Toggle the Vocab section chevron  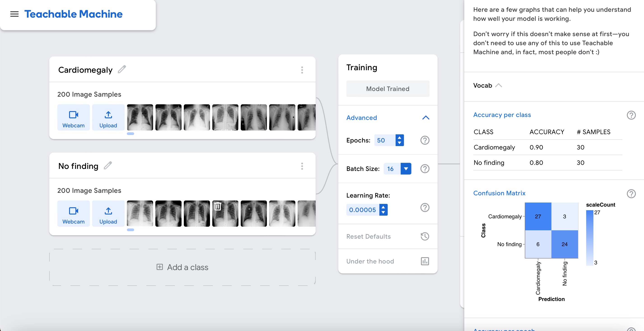tap(498, 86)
